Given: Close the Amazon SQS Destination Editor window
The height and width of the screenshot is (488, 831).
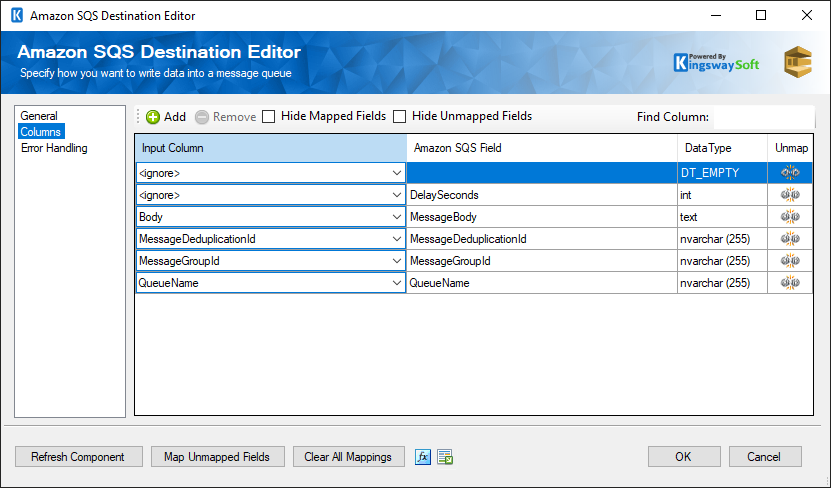Looking at the screenshot, I should 807,15.
